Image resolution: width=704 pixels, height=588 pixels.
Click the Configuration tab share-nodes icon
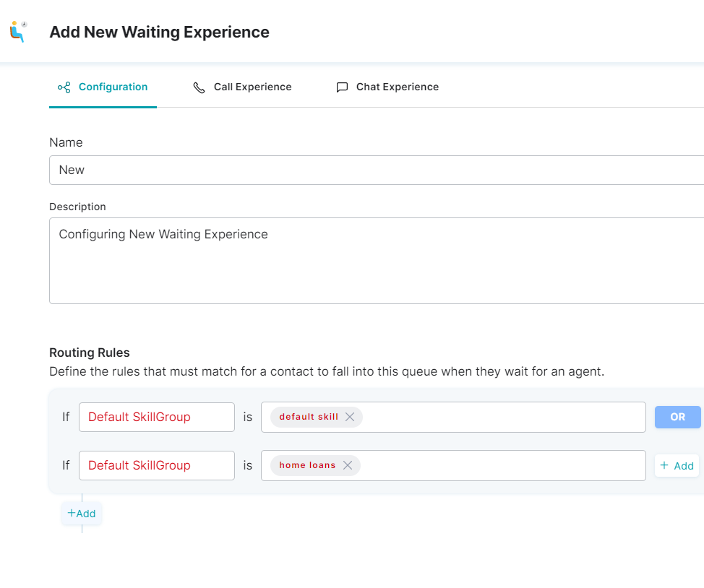coord(64,87)
